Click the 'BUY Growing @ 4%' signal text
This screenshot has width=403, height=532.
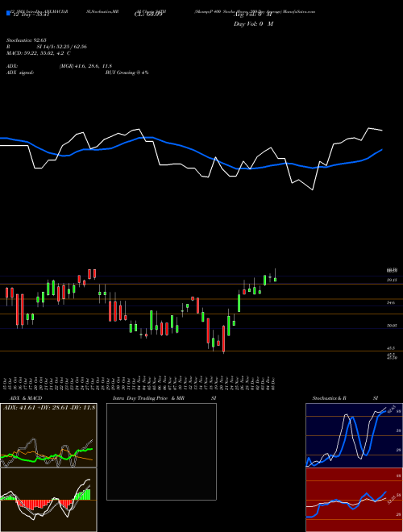click(127, 73)
